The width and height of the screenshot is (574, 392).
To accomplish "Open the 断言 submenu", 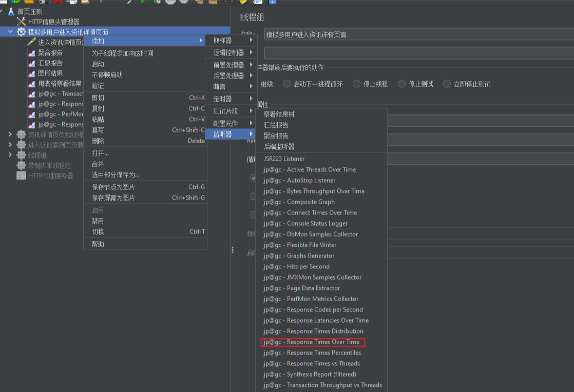I will pos(232,87).
